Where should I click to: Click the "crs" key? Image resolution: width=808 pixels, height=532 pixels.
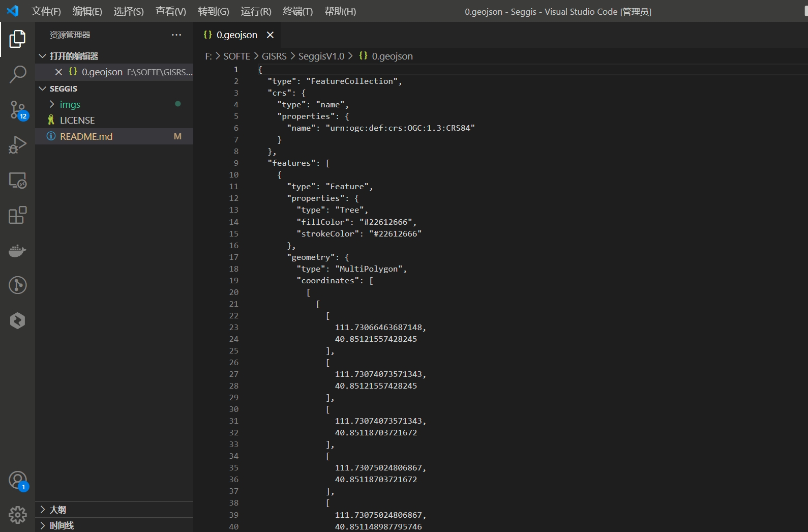pos(280,93)
